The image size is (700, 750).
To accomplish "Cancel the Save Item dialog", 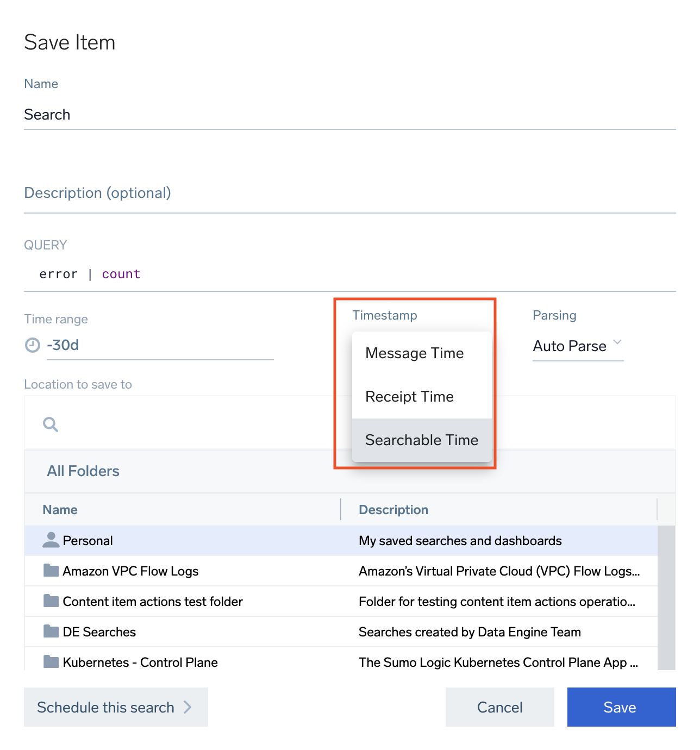I will 499,707.
